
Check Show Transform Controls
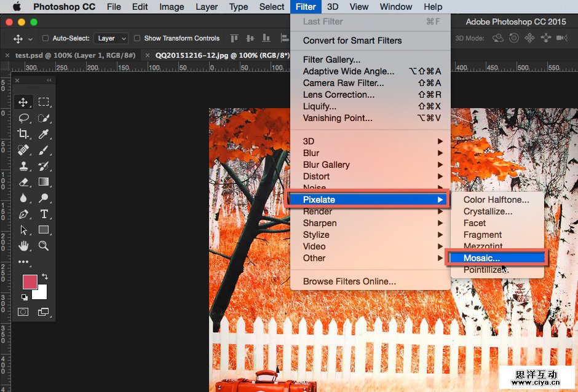(x=137, y=38)
